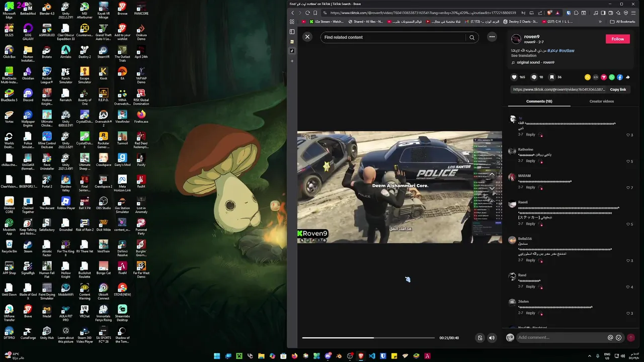Image resolution: width=644 pixels, height=362 pixels.
Task: Click Firefox in the taskbar
Action: pos(294,356)
